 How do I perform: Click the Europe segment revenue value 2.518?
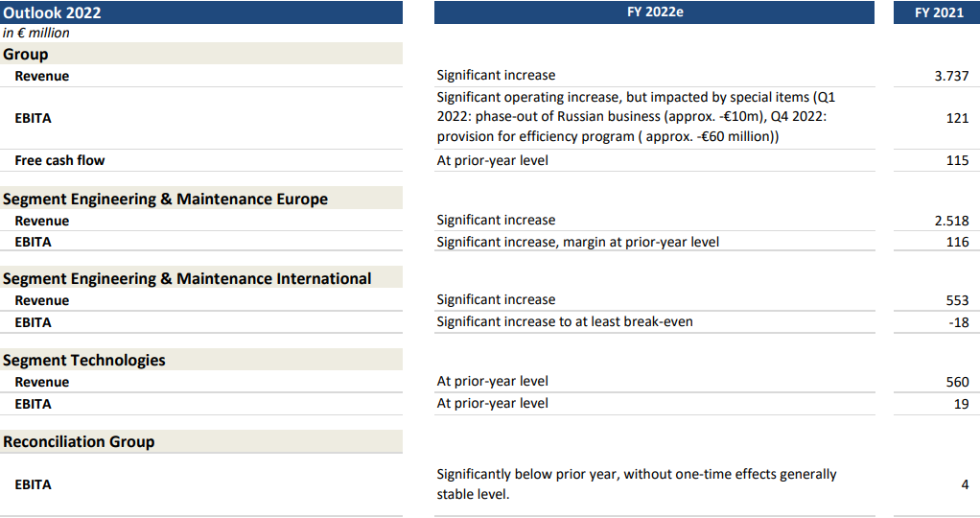click(951, 221)
